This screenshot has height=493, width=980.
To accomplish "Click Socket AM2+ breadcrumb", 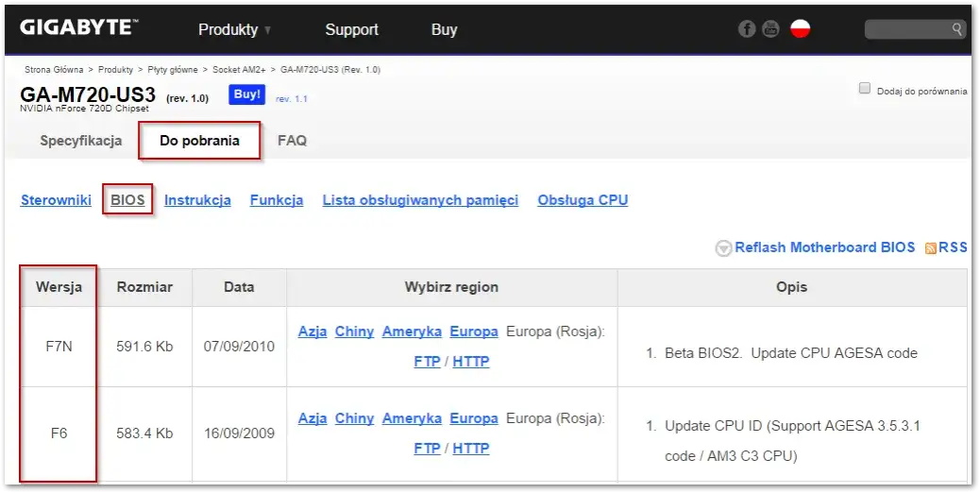I will [x=240, y=69].
